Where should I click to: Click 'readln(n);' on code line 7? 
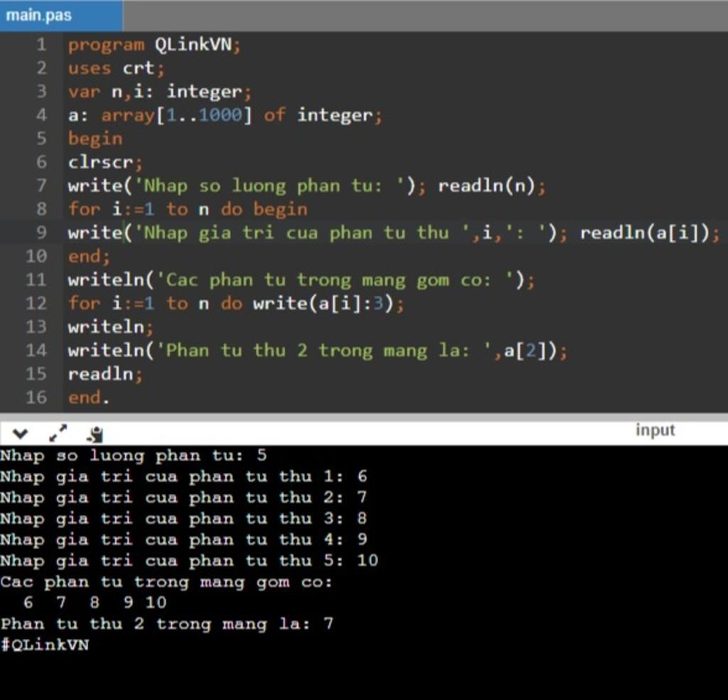492,186
